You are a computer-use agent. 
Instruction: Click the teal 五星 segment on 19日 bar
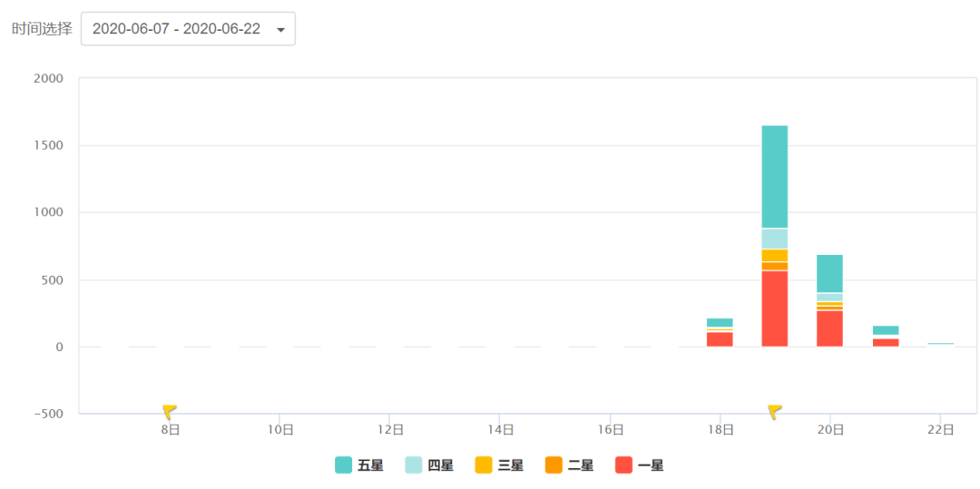tap(774, 177)
